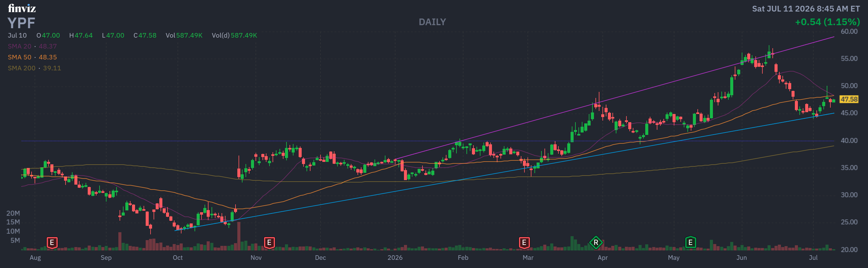
Task: Click the Vol(d) 587.49K value
Action: click(x=234, y=35)
